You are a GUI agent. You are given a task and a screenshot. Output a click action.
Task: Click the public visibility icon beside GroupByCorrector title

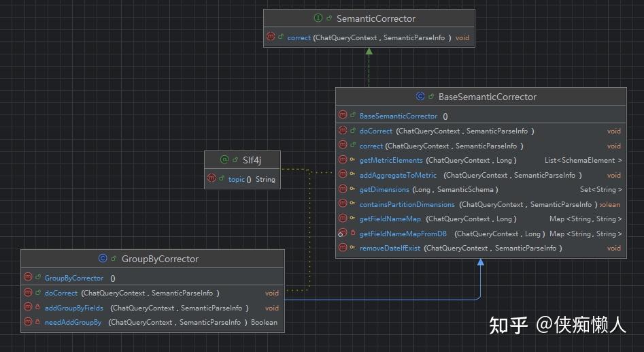pyautogui.click(x=114, y=259)
